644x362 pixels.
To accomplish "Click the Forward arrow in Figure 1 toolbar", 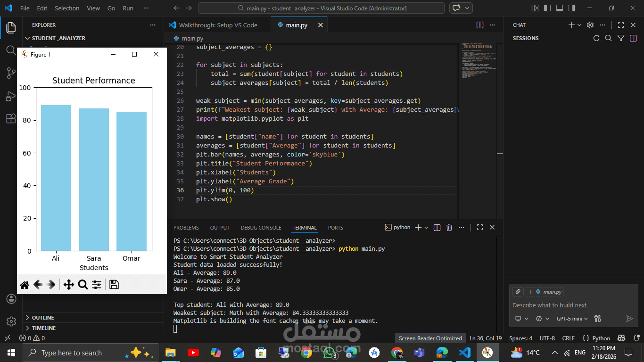I will pyautogui.click(x=51, y=285).
